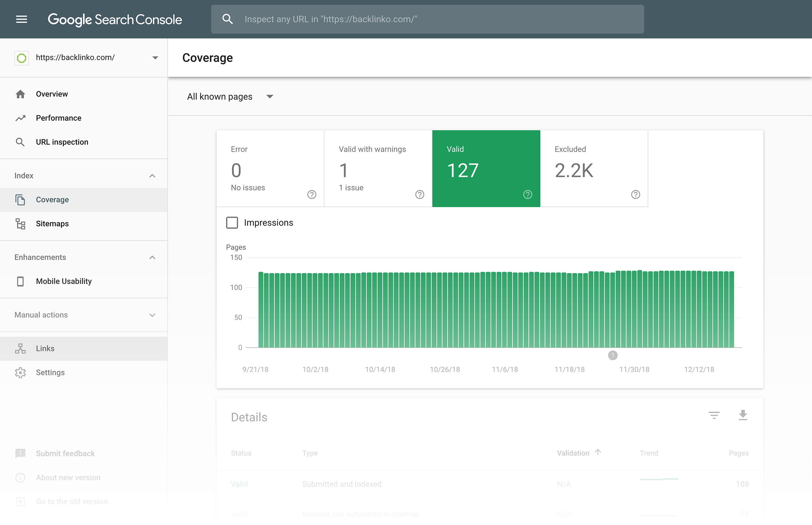Open About new version
The width and height of the screenshot is (812, 525).
click(68, 477)
